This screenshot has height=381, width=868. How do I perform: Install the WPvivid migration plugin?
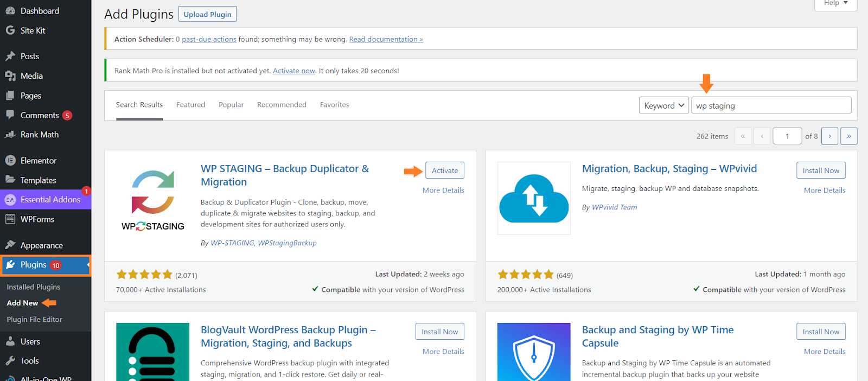tap(821, 170)
